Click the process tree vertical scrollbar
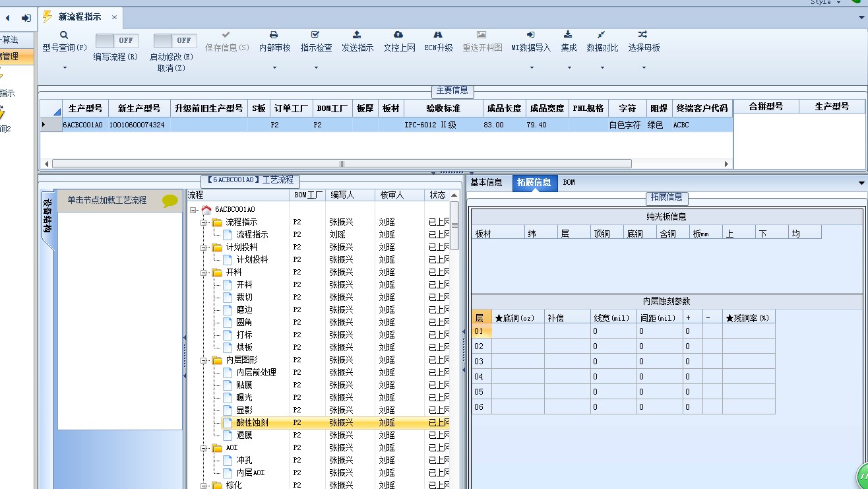The image size is (868, 489). tap(454, 224)
